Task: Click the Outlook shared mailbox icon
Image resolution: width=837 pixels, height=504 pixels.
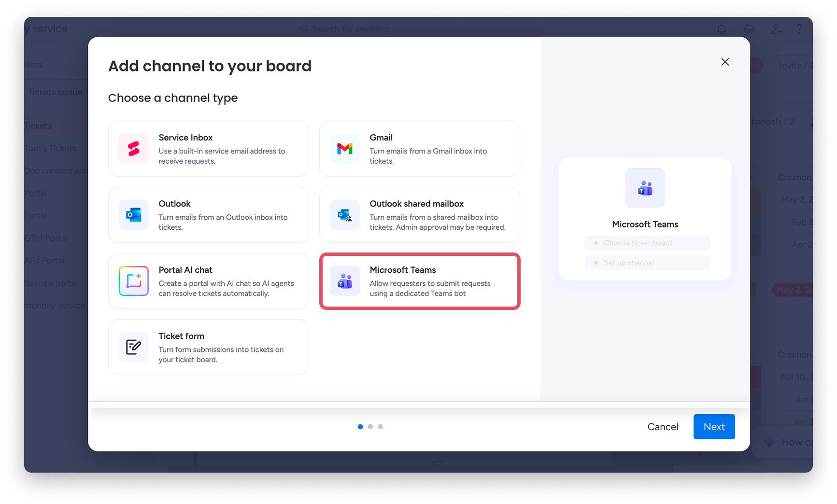Action: [345, 215]
